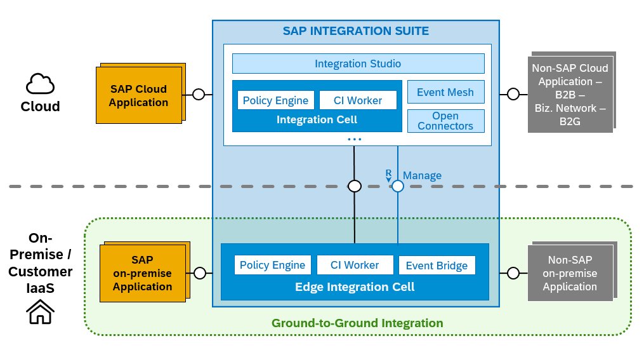Select the SAP on-premise Application box
644x357 pixels.
pos(143,273)
